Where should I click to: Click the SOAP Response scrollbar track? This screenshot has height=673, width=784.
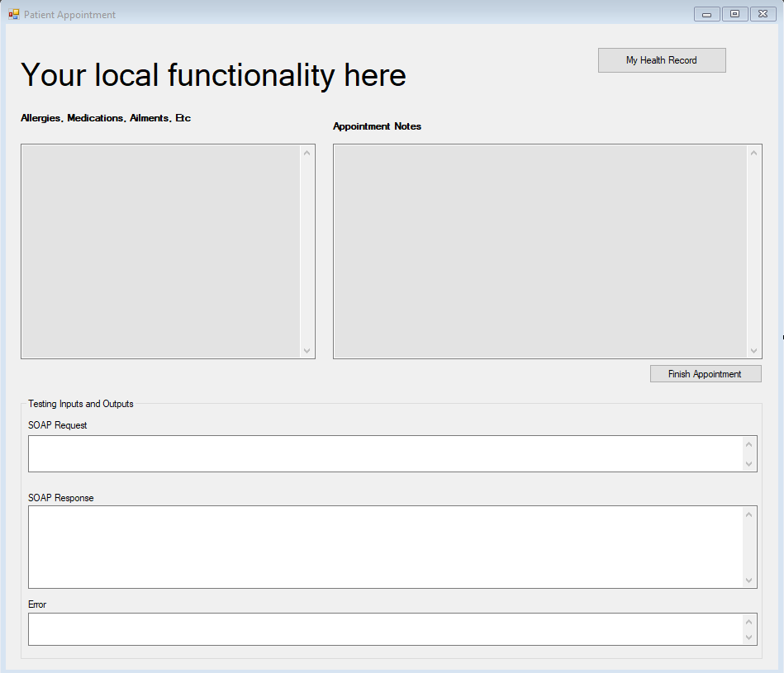click(x=750, y=547)
